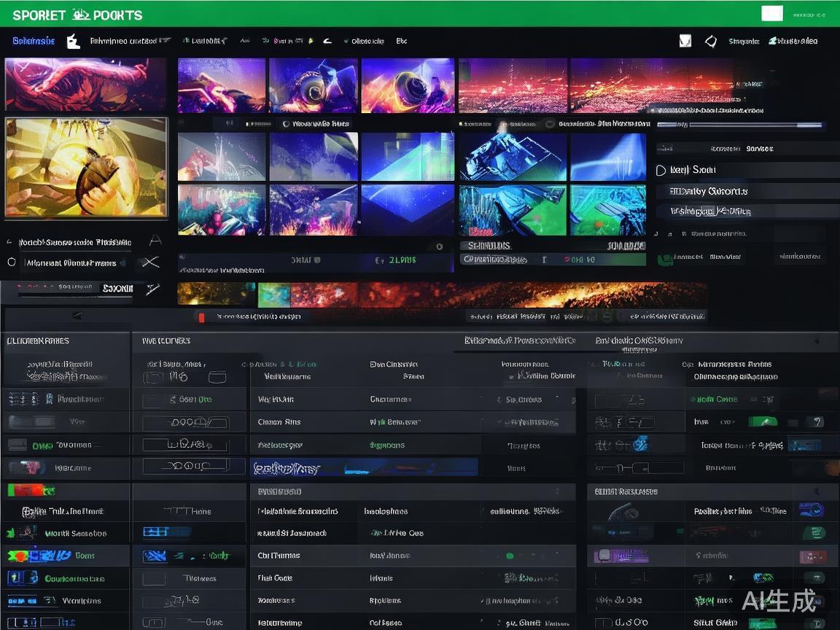Open the Olesside menu in top navigation
The width and height of the screenshot is (840, 630).
[367, 41]
